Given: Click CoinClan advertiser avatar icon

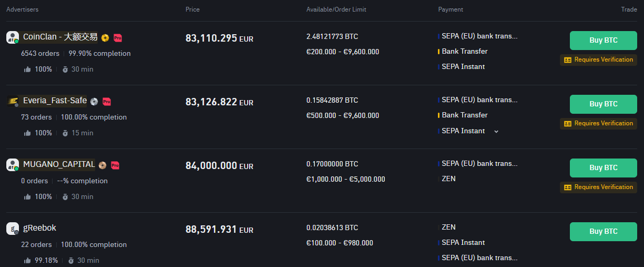Looking at the screenshot, I should [x=13, y=37].
